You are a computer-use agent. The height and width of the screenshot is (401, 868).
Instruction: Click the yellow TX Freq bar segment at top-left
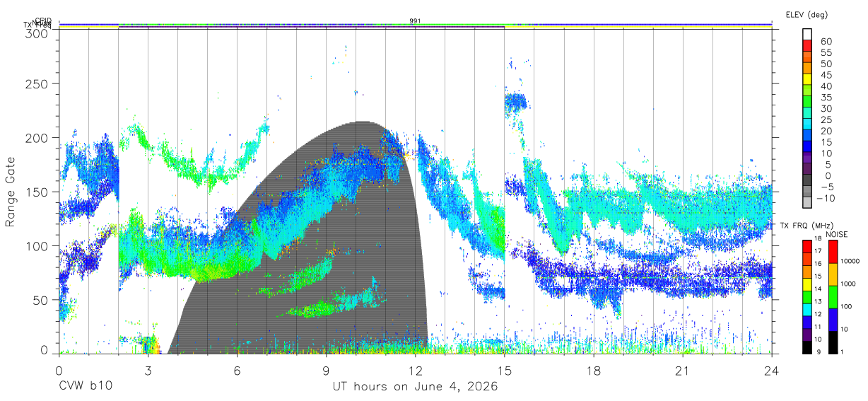click(x=88, y=28)
